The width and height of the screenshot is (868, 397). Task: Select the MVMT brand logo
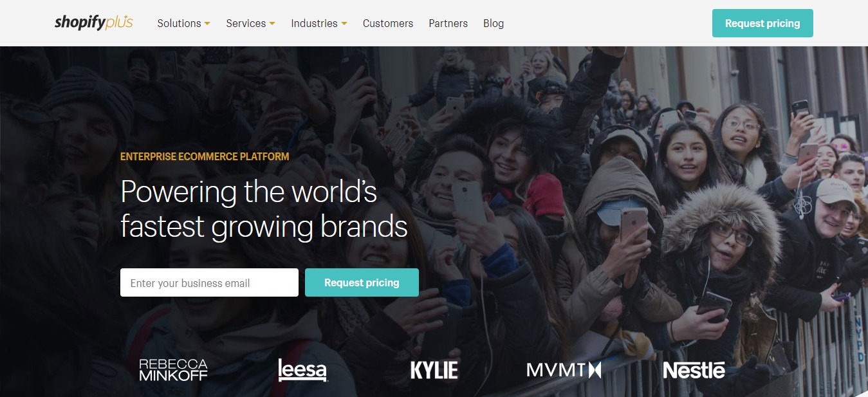(564, 370)
